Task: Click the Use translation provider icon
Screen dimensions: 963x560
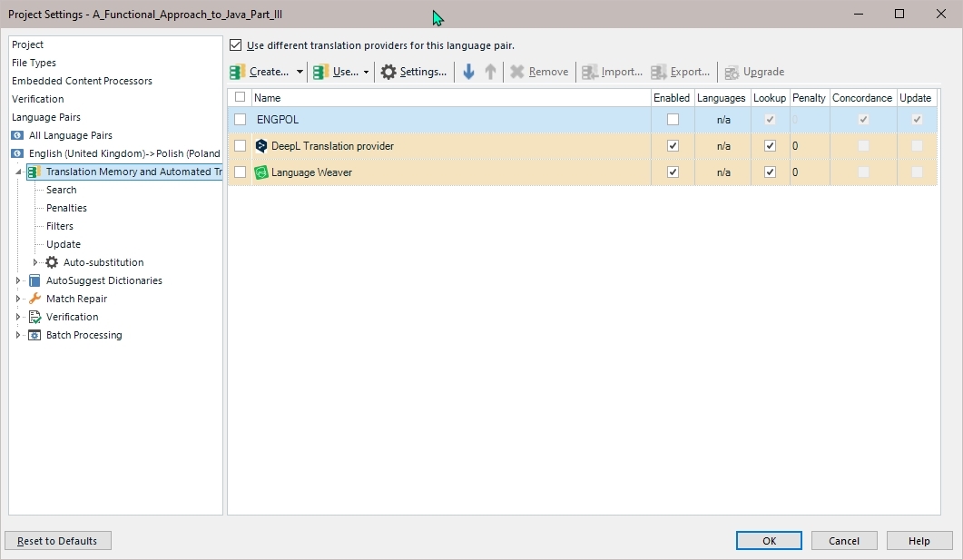Action: (319, 72)
